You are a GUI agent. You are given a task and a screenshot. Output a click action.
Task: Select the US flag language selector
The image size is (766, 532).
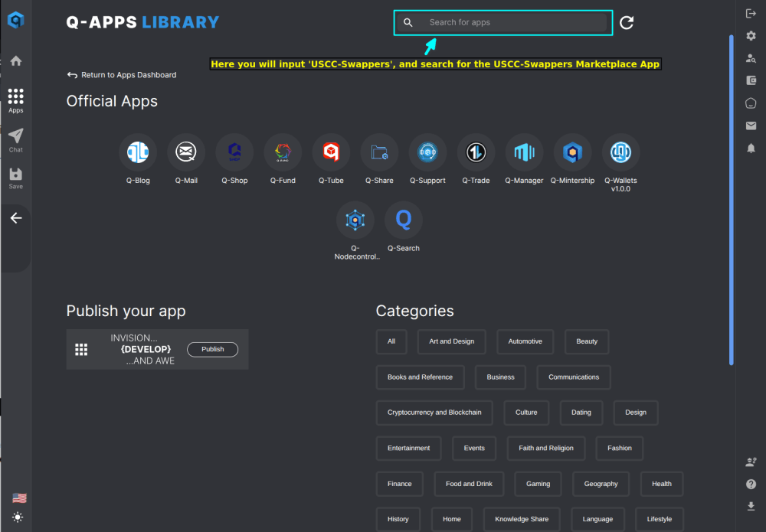pyautogui.click(x=19, y=498)
